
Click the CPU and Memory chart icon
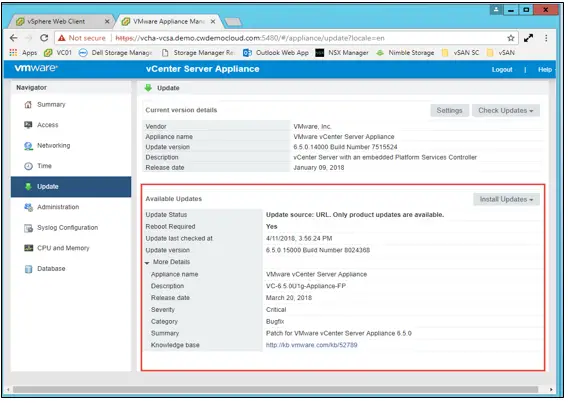click(x=28, y=248)
